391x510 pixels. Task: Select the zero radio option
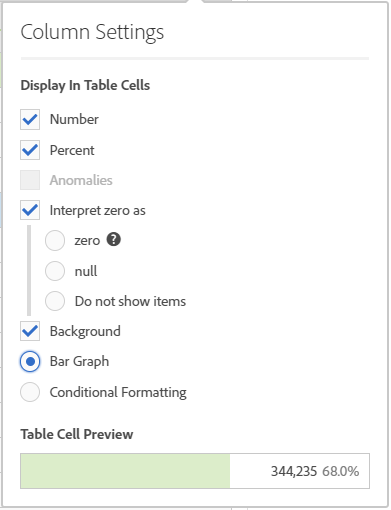[55, 240]
